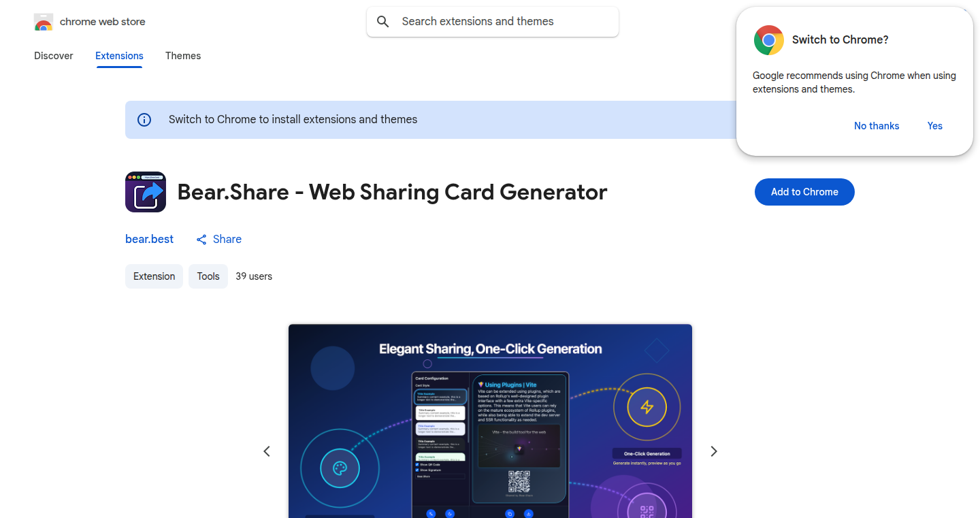Open the Discover tab
980x518 pixels.
tap(54, 56)
